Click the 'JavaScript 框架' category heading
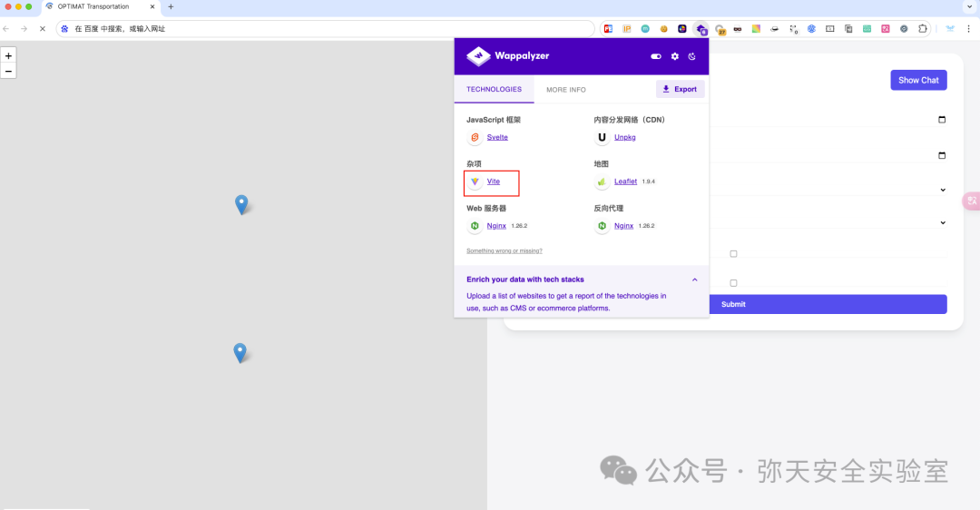This screenshot has width=980, height=510. pyautogui.click(x=493, y=120)
